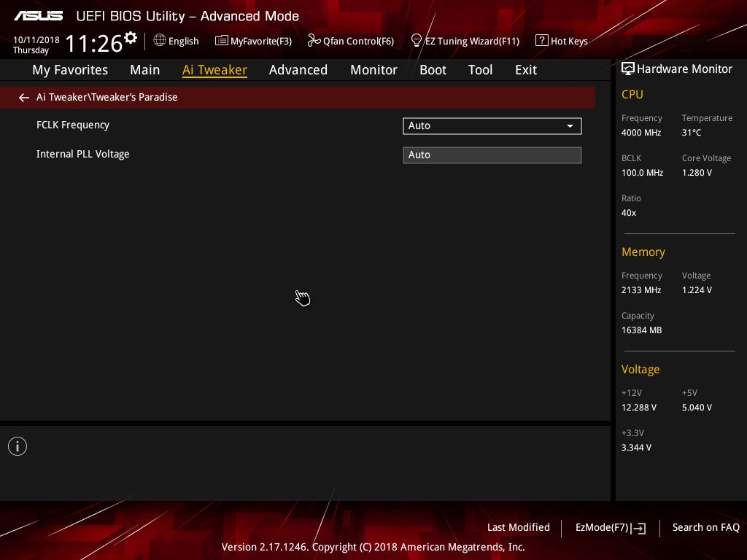Switch to the Boot tab
747x560 pixels.
(433, 70)
